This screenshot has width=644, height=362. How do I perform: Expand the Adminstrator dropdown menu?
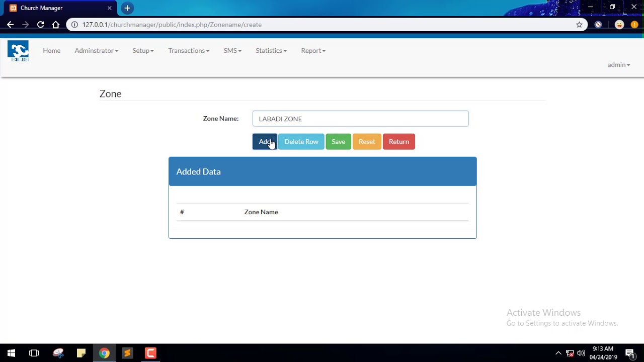point(97,50)
